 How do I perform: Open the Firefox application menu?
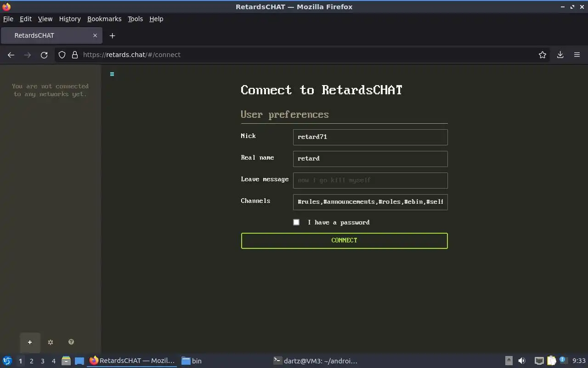pyautogui.click(x=577, y=55)
